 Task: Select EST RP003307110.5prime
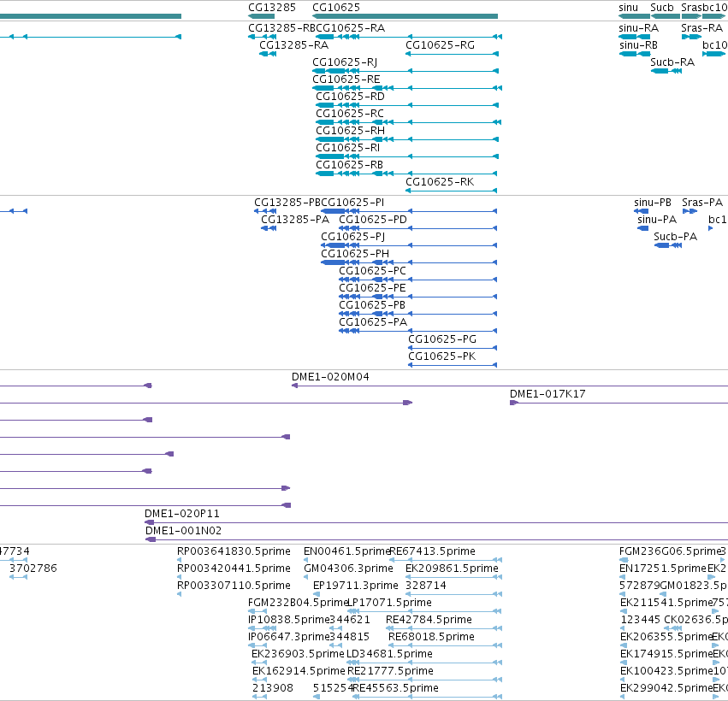click(x=234, y=586)
